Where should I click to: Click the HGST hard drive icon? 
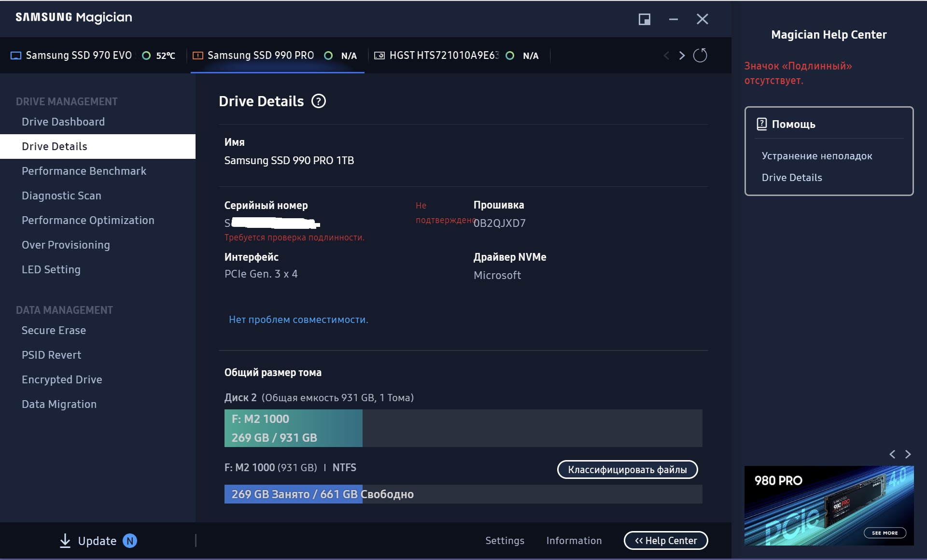point(379,56)
